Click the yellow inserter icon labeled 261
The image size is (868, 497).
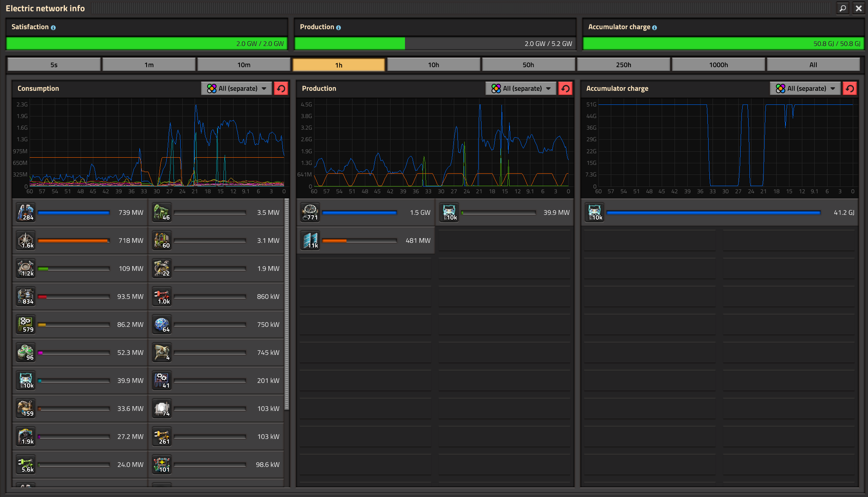tap(162, 437)
